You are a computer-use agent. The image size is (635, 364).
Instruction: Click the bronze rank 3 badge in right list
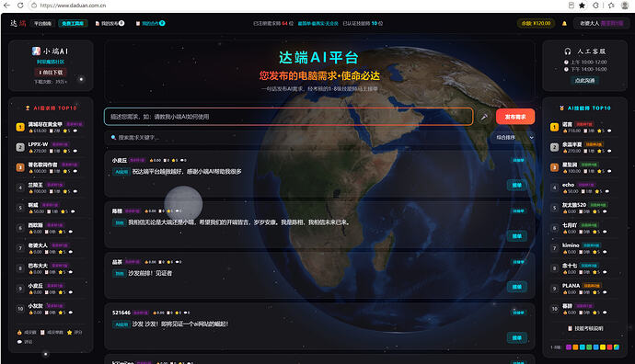coord(554,167)
